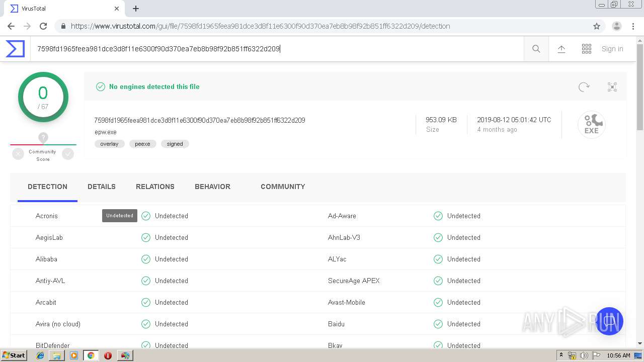
Task: Click the Avast-Mobile engine name
Action: pos(346,302)
